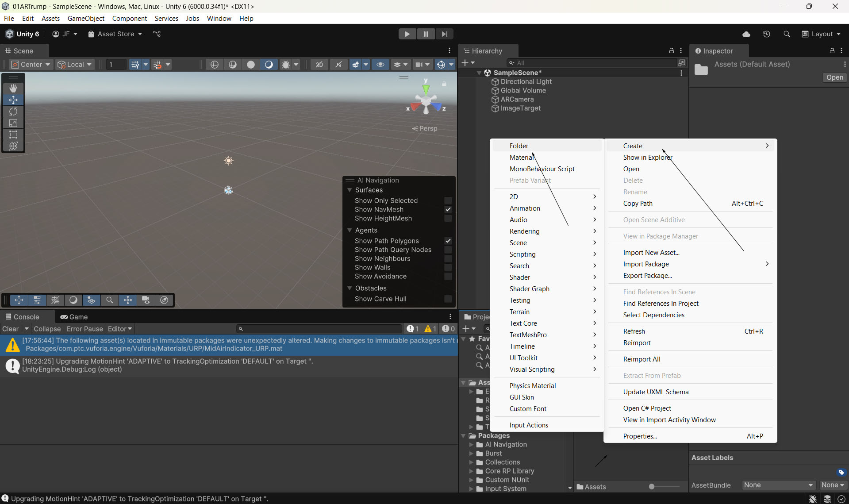Viewport: 849px width, 504px height.
Task: Open the Center pivot dropdown
Action: tap(31, 65)
